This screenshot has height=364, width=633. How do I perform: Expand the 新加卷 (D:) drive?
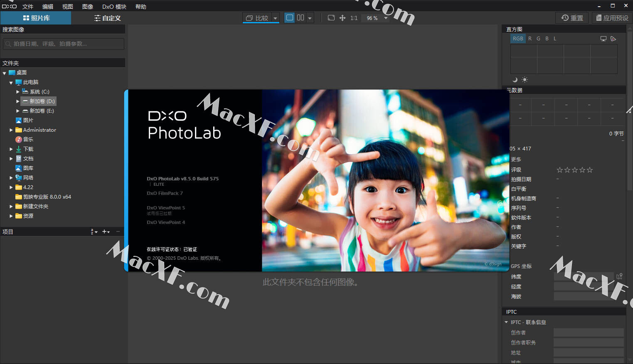17,101
